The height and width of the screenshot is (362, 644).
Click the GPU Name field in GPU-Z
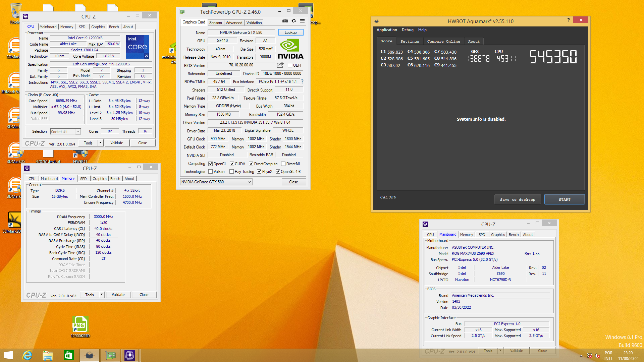point(241,33)
